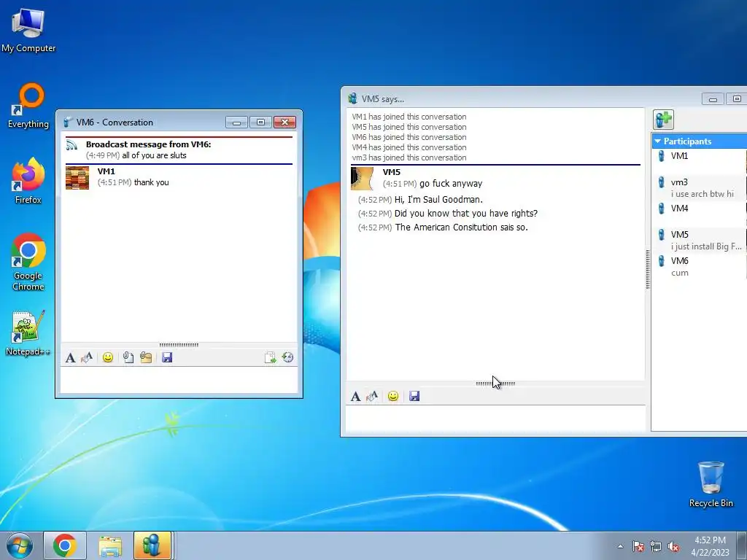Launch Firefox from desktop shortcut
The image size is (747, 560).
click(28, 181)
